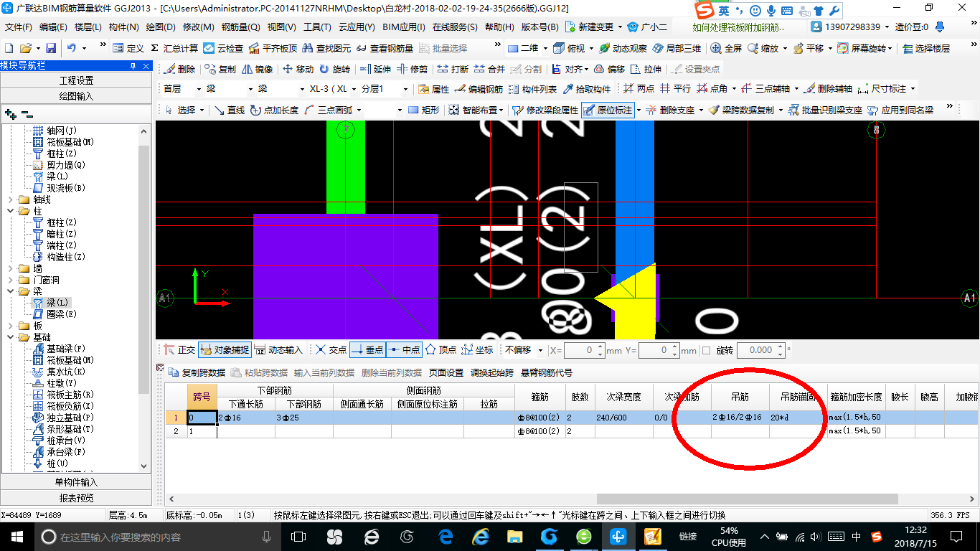Collapse the 柱 tree folder
The image size is (980, 551).
[10, 211]
